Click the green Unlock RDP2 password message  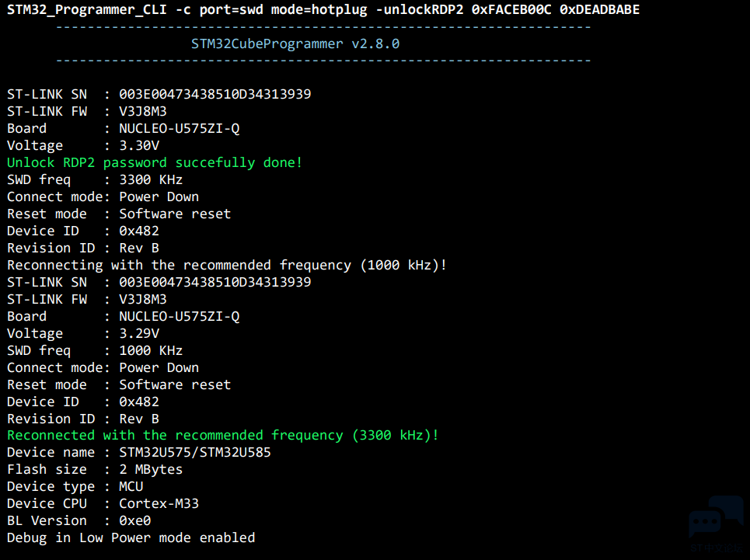[x=155, y=162]
